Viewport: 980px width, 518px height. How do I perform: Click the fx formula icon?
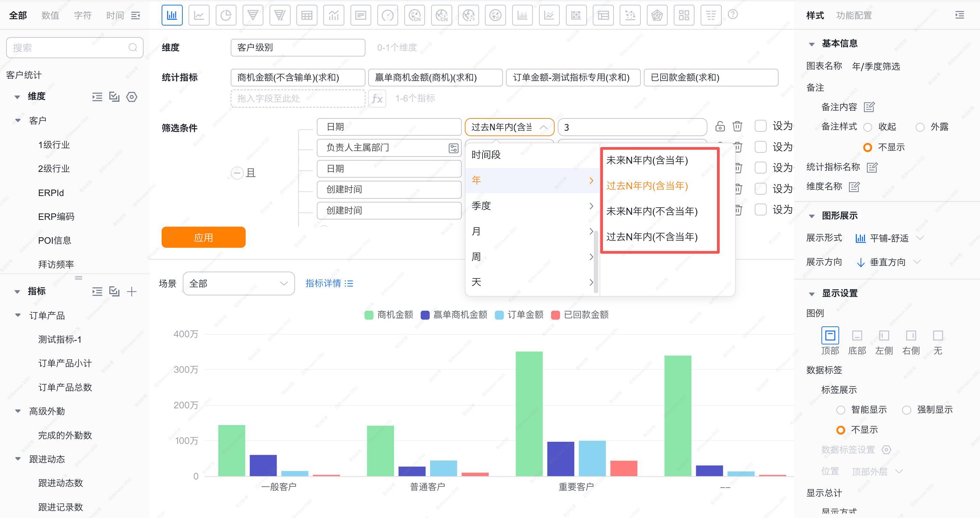(x=377, y=99)
